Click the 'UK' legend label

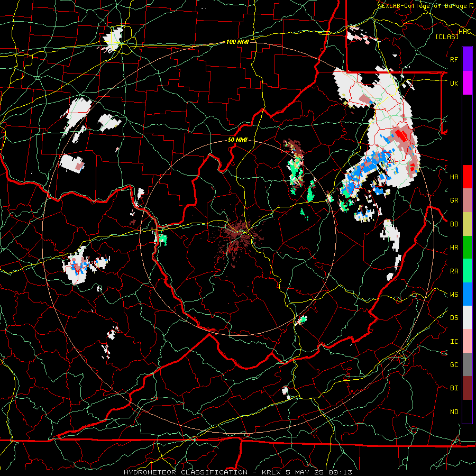coord(454,83)
